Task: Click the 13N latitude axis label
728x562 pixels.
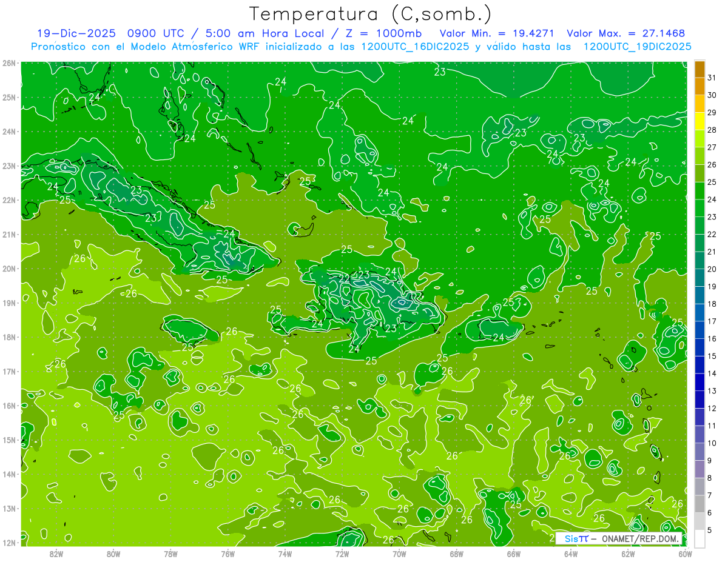Action: pos(9,508)
